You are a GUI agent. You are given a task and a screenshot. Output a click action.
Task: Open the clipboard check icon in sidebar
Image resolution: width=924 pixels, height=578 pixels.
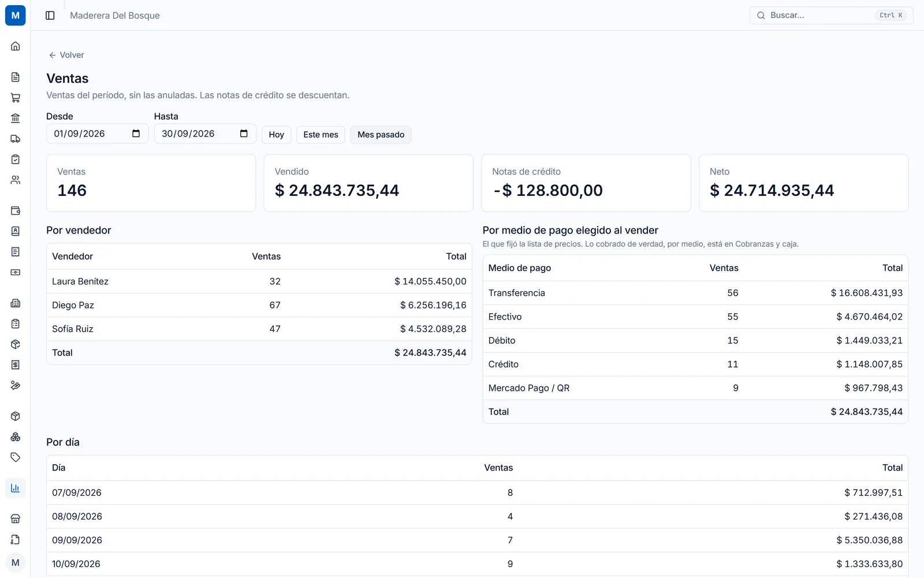click(16, 160)
